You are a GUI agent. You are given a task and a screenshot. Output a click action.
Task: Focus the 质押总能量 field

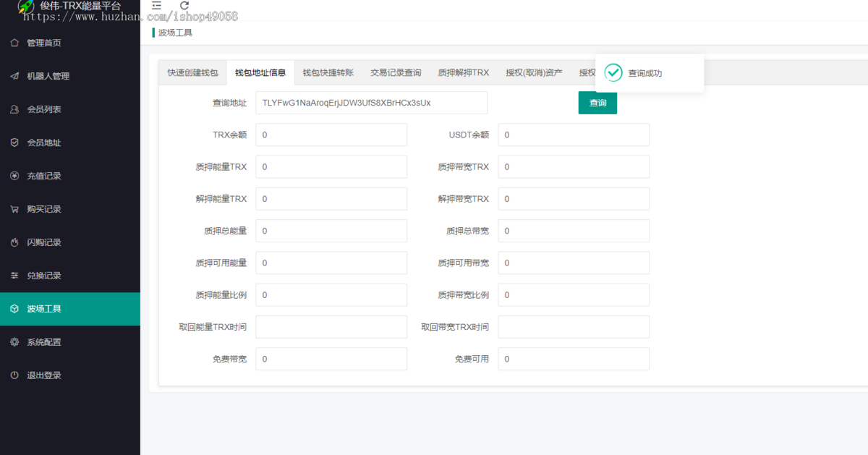tap(331, 231)
